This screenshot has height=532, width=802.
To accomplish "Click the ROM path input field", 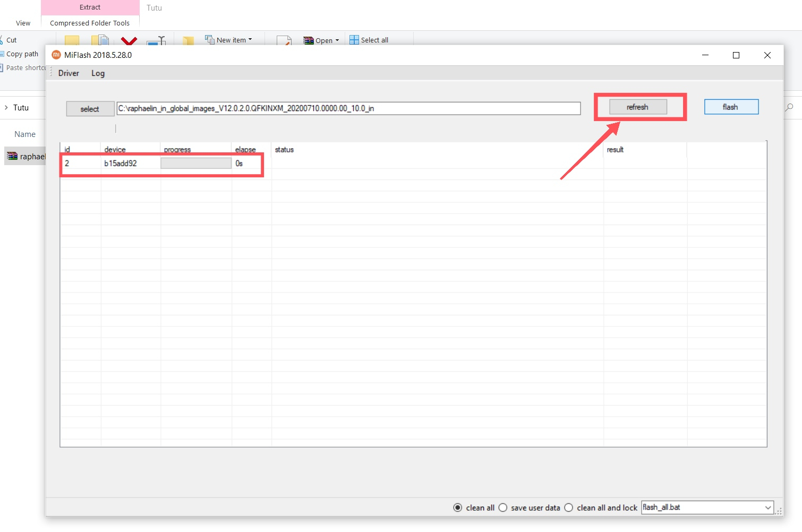I will coord(348,108).
